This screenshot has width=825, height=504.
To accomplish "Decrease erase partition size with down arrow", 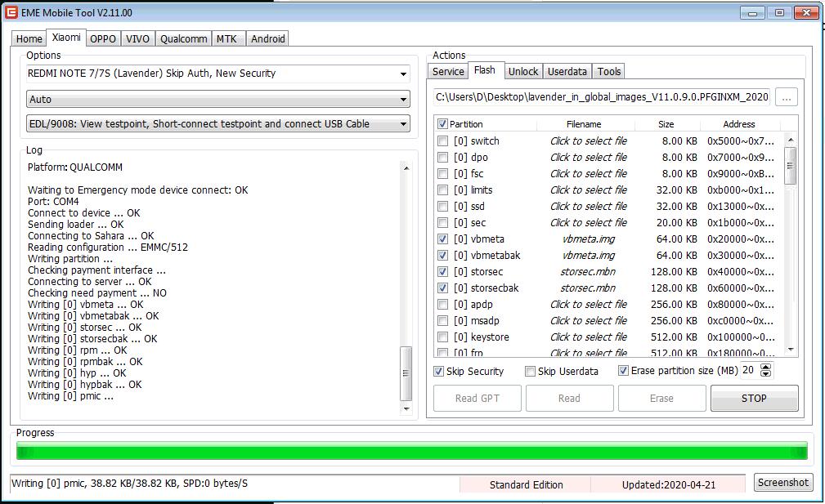I will [766, 373].
